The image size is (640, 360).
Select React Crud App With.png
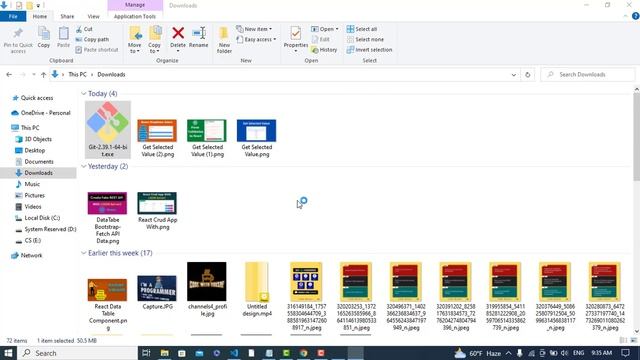(158, 211)
